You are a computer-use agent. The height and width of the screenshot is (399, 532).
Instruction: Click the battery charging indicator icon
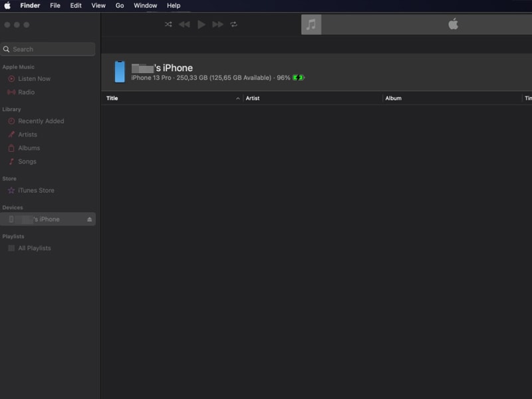[x=299, y=78]
